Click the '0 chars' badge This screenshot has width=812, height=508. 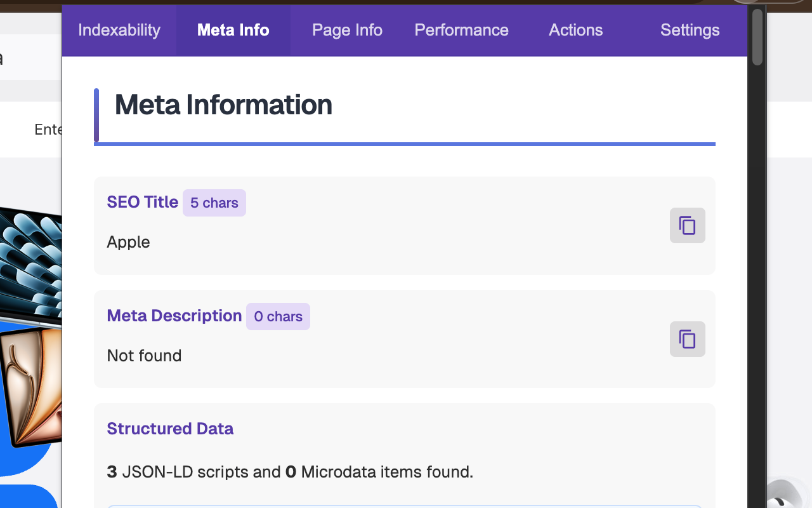coord(278,316)
